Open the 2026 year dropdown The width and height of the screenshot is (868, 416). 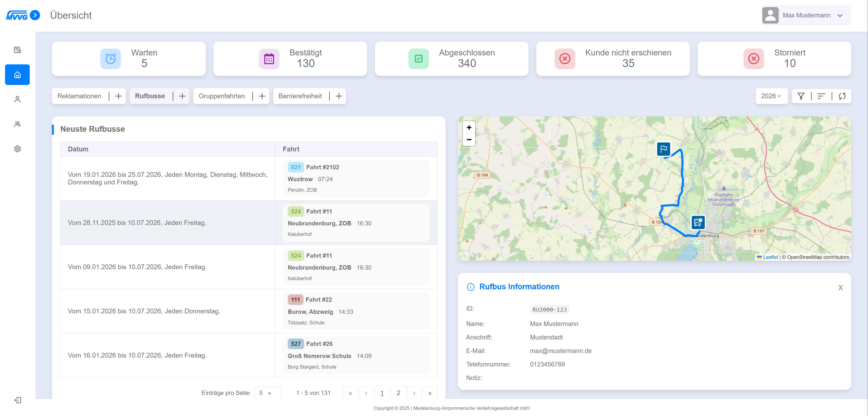771,96
